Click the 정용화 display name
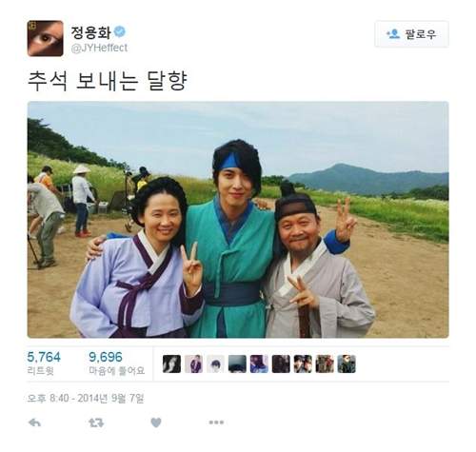Screen dimensions: 476x452 (90, 32)
